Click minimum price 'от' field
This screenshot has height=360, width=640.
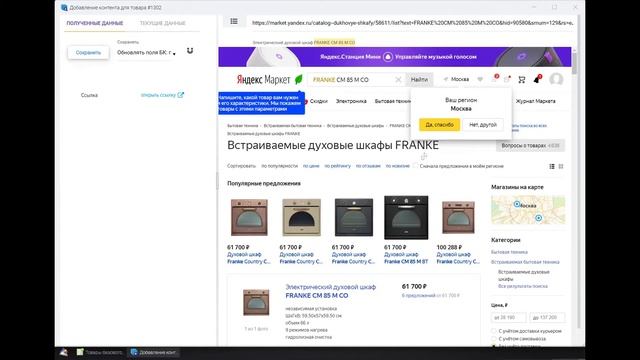coord(508,317)
